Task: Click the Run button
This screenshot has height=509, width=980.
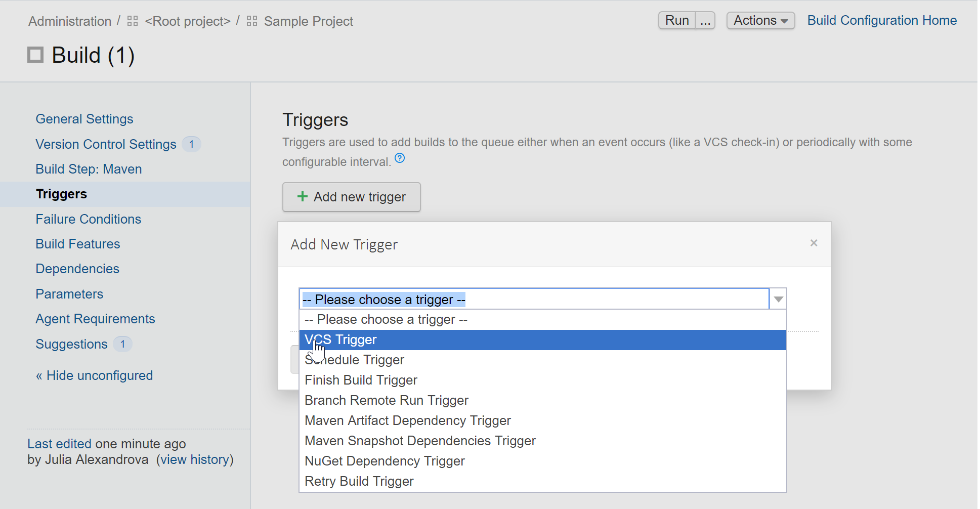Action: [676, 20]
